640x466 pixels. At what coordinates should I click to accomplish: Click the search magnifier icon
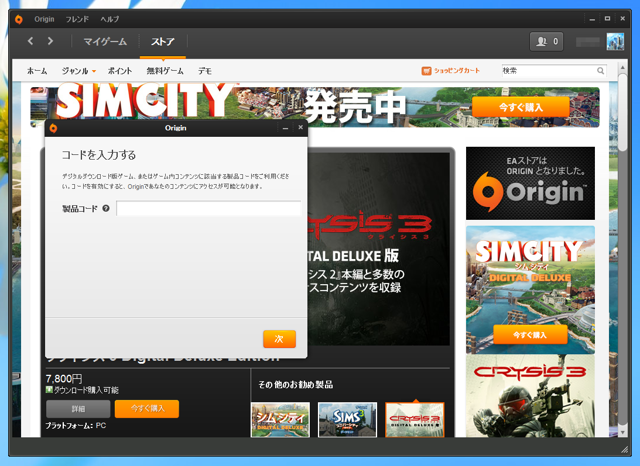click(600, 71)
